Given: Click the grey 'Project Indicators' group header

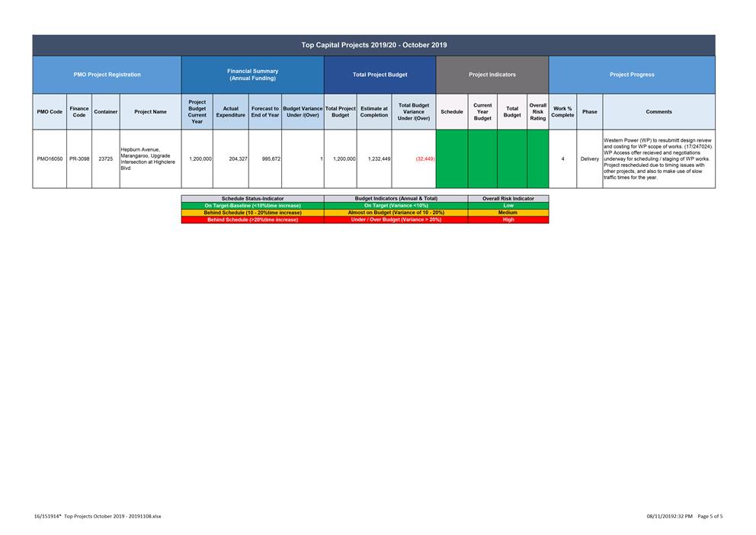Looking at the screenshot, I should 492,75.
